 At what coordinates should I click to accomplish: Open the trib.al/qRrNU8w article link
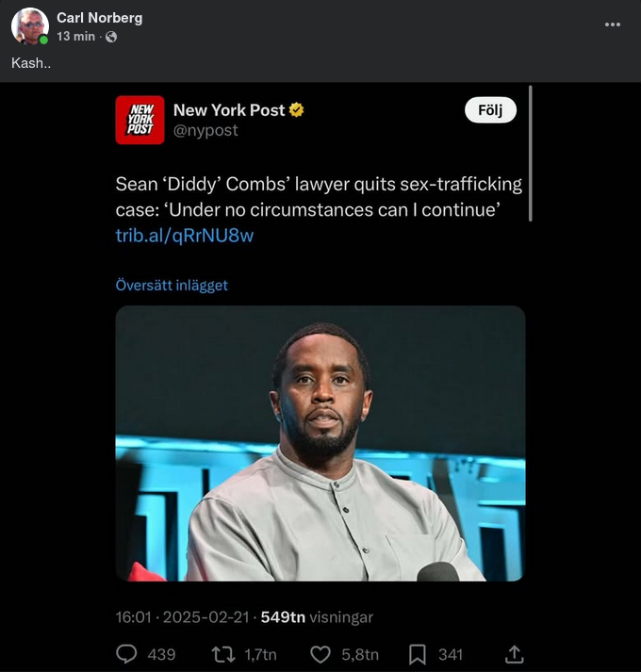pyautogui.click(x=184, y=236)
